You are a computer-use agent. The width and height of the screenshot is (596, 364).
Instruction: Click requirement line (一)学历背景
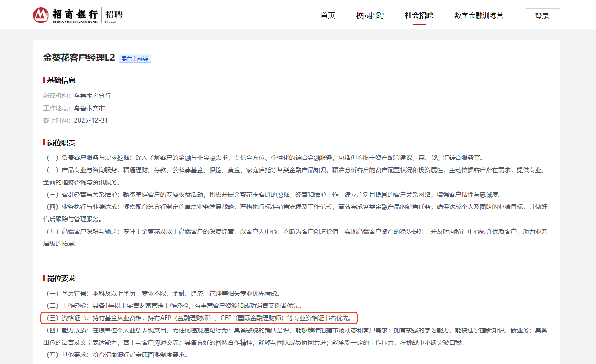click(x=163, y=293)
